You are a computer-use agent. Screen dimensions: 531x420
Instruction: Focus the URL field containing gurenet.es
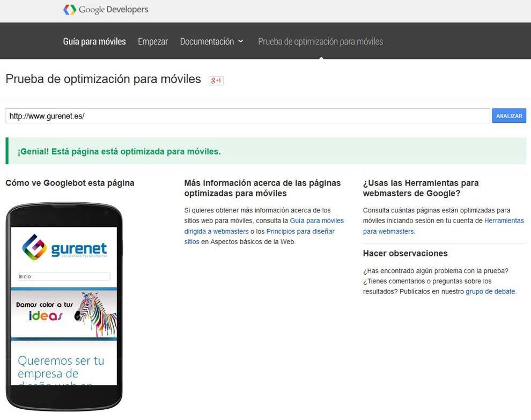click(247, 116)
